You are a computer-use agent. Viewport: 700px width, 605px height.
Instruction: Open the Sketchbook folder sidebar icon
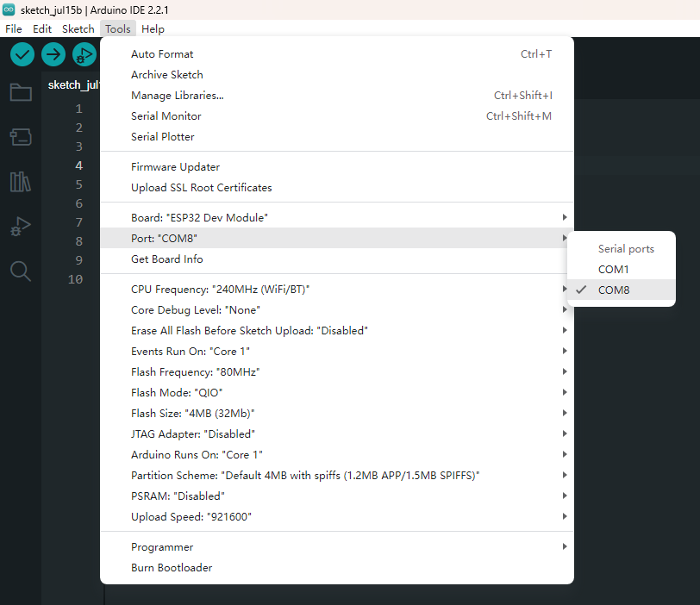21,92
